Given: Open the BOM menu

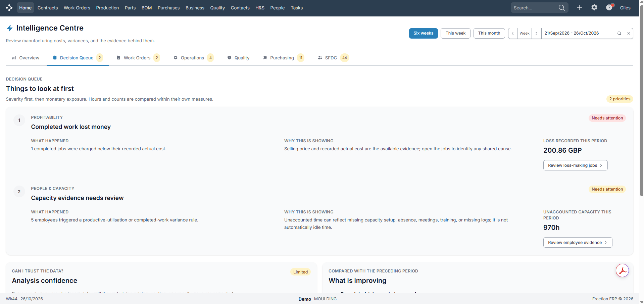Looking at the screenshot, I should pyautogui.click(x=147, y=8).
